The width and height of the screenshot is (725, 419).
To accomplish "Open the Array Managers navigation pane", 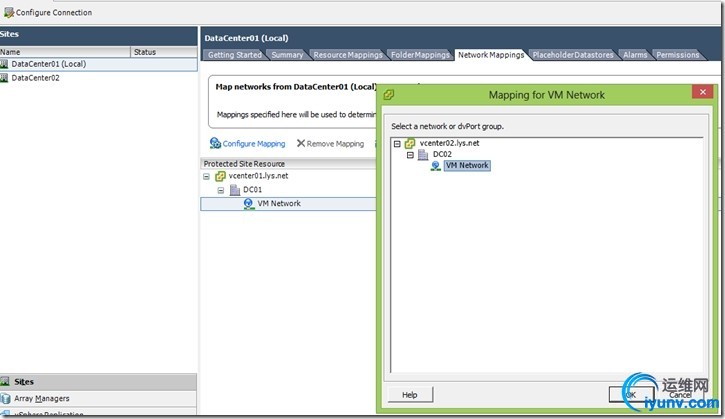I will tap(98, 399).
